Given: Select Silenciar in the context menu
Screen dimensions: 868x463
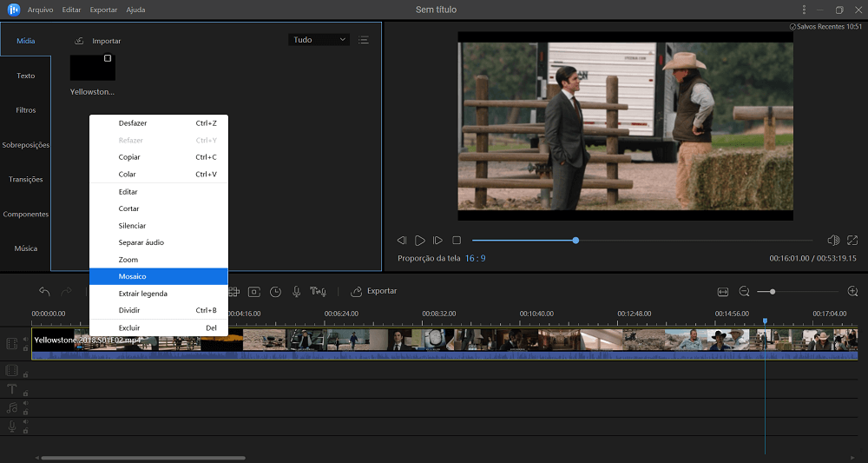Looking at the screenshot, I should (x=158, y=225).
